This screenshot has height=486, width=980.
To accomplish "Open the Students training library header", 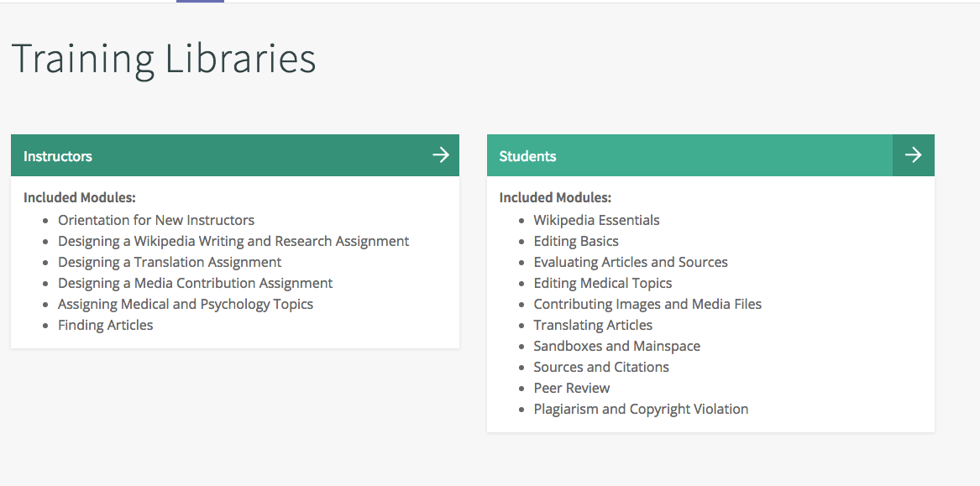I will pos(527,155).
